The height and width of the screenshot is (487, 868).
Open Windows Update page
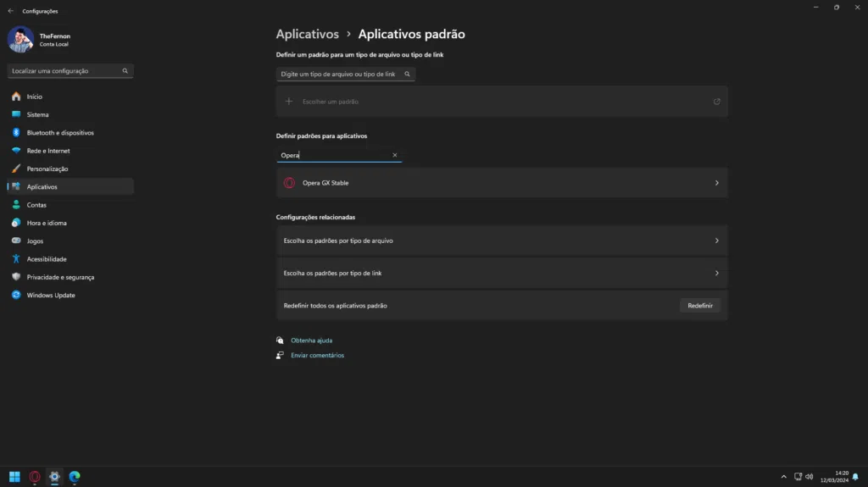coord(70,295)
